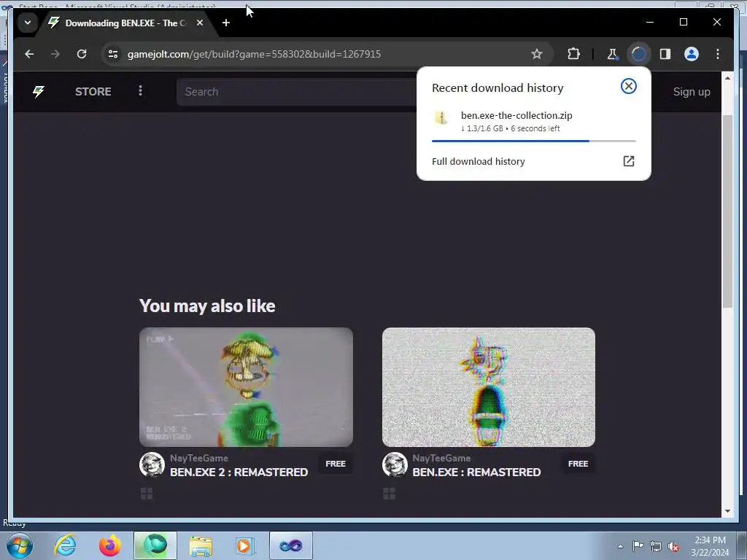Viewport: 747px width, 560px height.
Task: Click the muted volume tray icon
Action: click(673, 546)
